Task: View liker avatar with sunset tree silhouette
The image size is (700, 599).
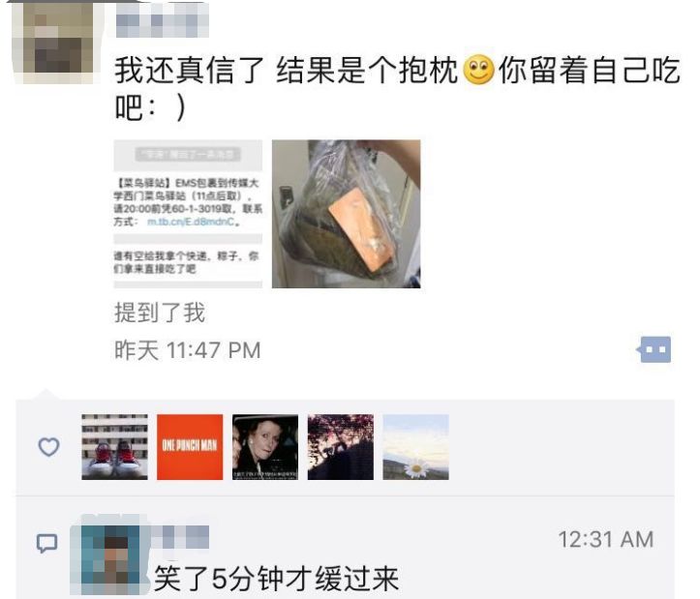Action: (x=341, y=447)
